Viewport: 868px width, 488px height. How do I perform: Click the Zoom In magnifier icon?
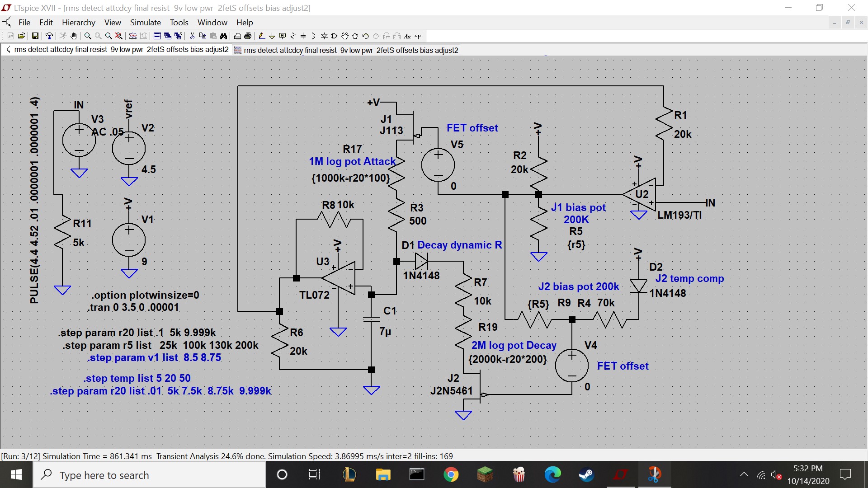pos(88,36)
